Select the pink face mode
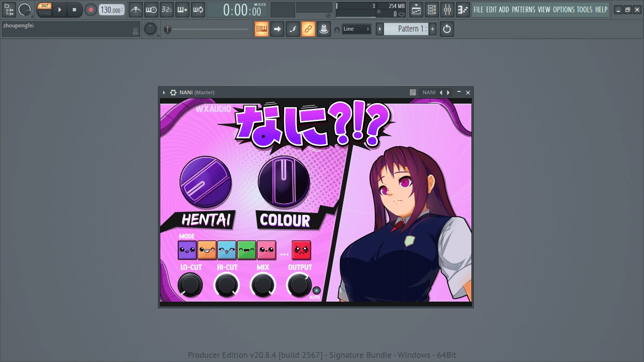The image size is (644, 362). (266, 250)
